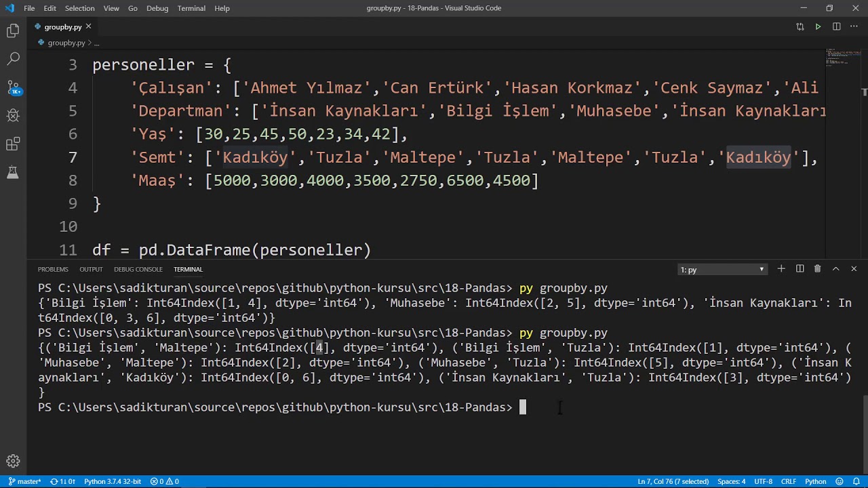Image resolution: width=868 pixels, height=488 pixels.
Task: Select Python 3.7.4 32-bit interpreter in status bar
Action: coord(113,481)
